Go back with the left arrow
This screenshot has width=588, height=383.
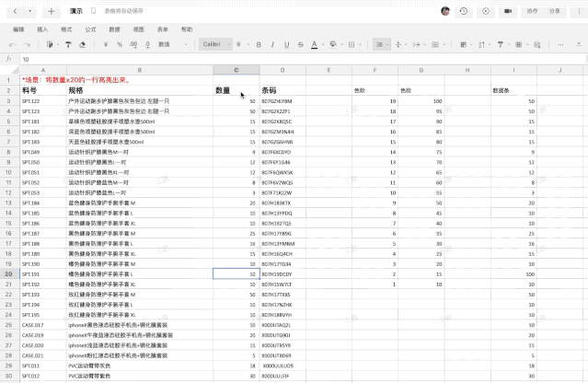[x=15, y=11]
